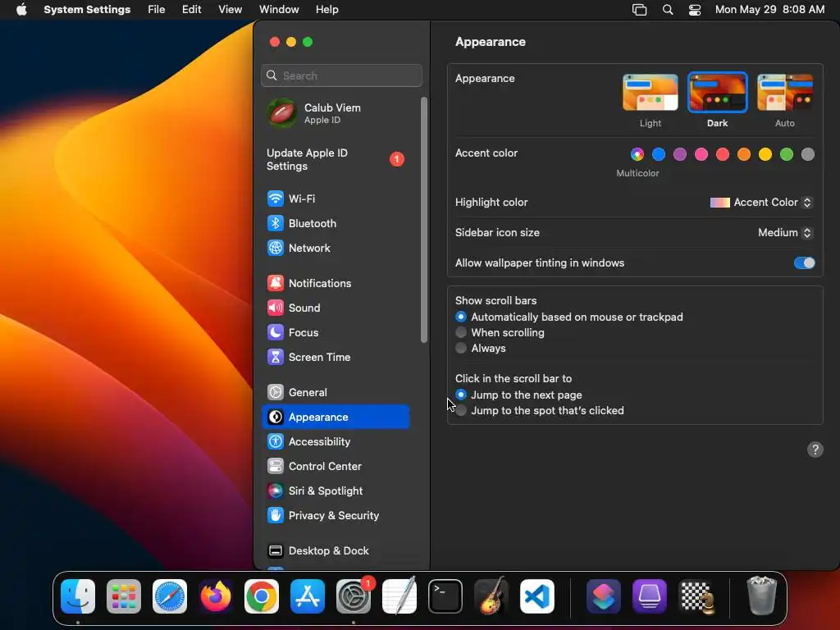Launch Visual Studio Code from the Dock
Viewport: 840px width, 630px height.
click(537, 596)
